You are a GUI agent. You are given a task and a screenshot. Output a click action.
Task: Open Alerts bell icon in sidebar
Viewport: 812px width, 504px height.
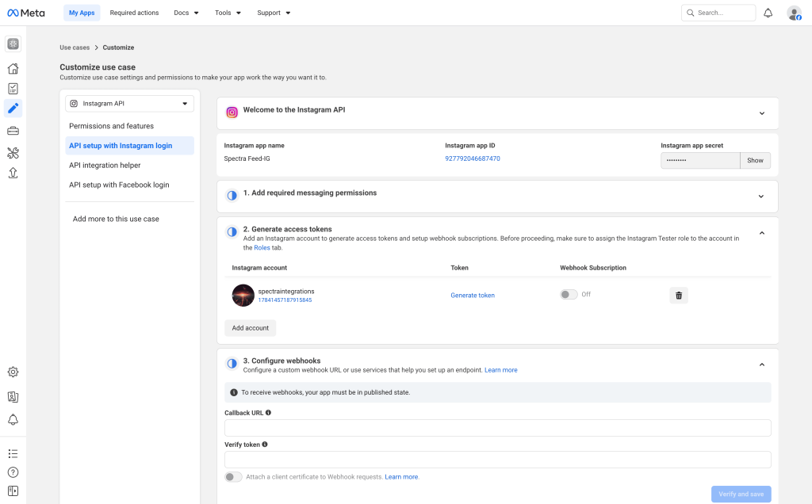click(13, 420)
